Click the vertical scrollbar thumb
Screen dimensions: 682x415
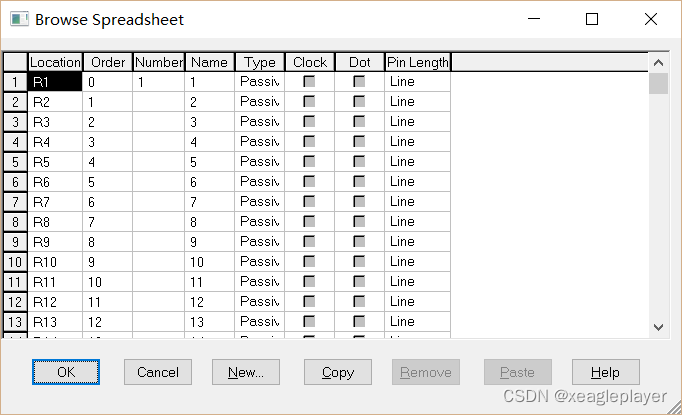[659, 83]
